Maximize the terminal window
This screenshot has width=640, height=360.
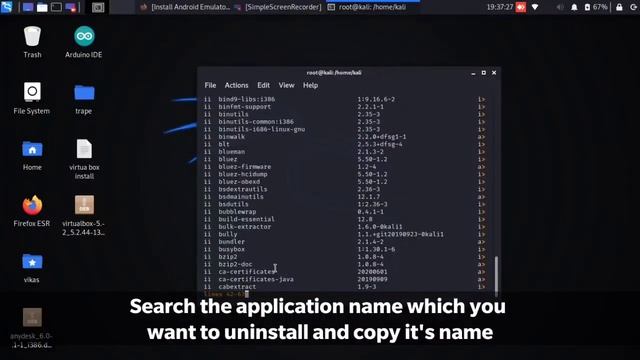pyautogui.click(x=484, y=73)
